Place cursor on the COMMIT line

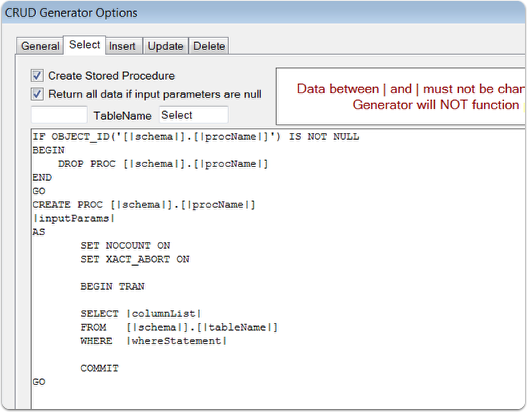click(99, 368)
